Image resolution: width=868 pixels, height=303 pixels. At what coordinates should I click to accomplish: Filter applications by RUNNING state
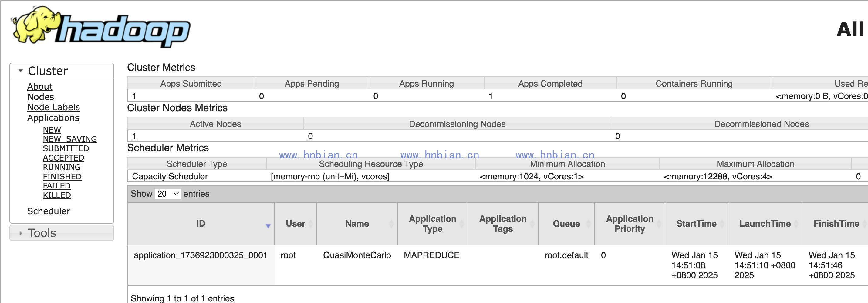click(62, 167)
